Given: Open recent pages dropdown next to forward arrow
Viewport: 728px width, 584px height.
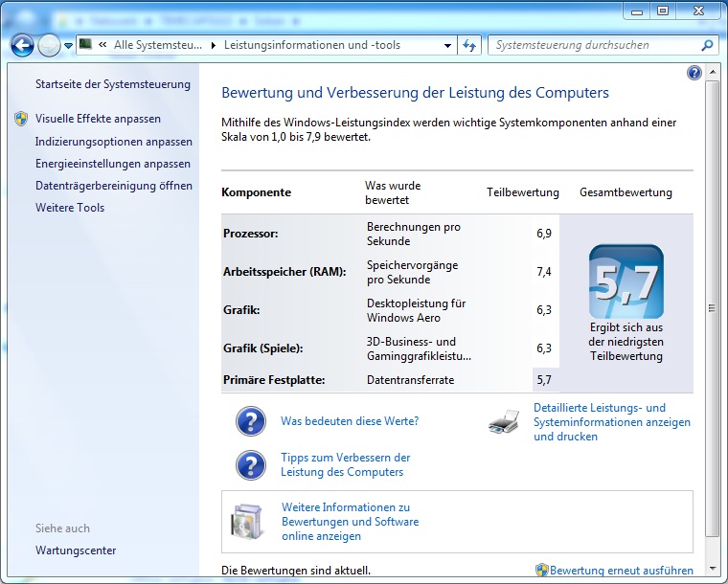Looking at the screenshot, I should tap(68, 45).
